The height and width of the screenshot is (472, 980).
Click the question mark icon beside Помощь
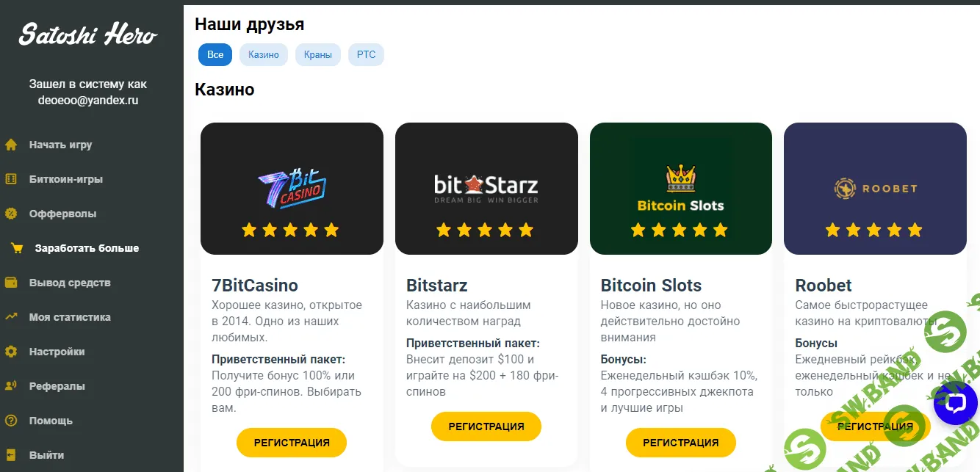coord(11,421)
